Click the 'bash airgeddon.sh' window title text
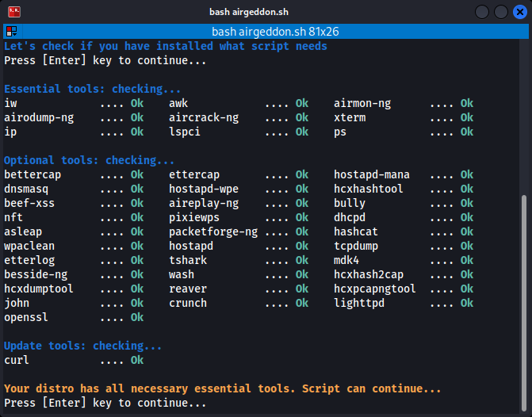Viewport: 532px width, 417px height. pyautogui.click(x=249, y=12)
